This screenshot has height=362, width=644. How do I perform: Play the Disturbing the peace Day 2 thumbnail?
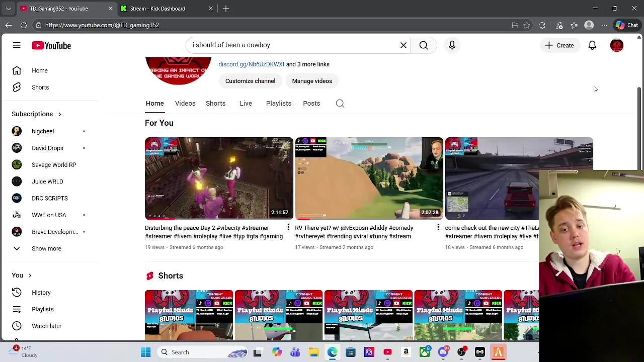tap(219, 178)
